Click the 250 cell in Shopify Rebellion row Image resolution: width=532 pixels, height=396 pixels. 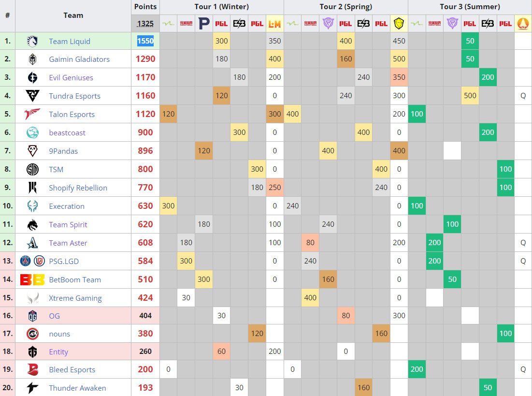[x=274, y=188]
